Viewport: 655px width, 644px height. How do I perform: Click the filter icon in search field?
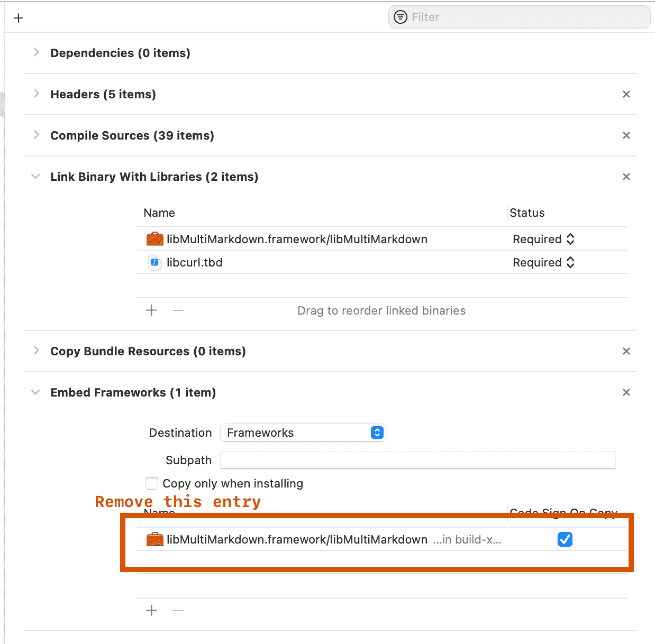401,17
